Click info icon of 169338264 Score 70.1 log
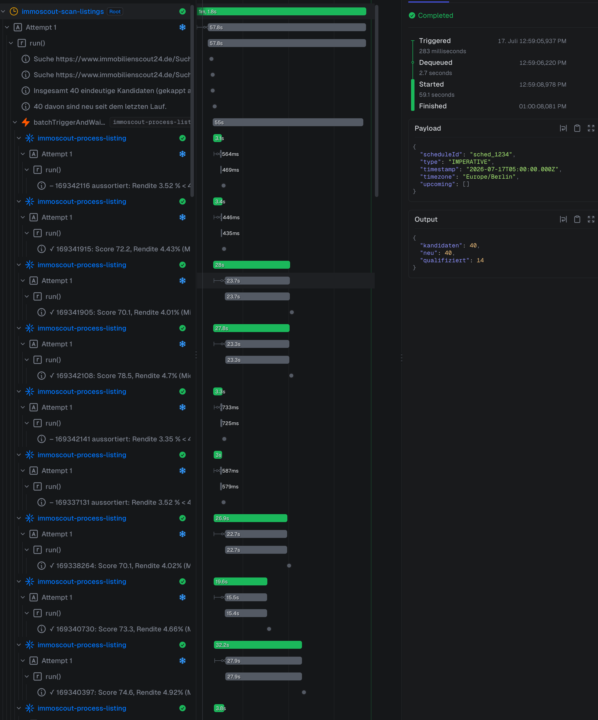 [41, 566]
